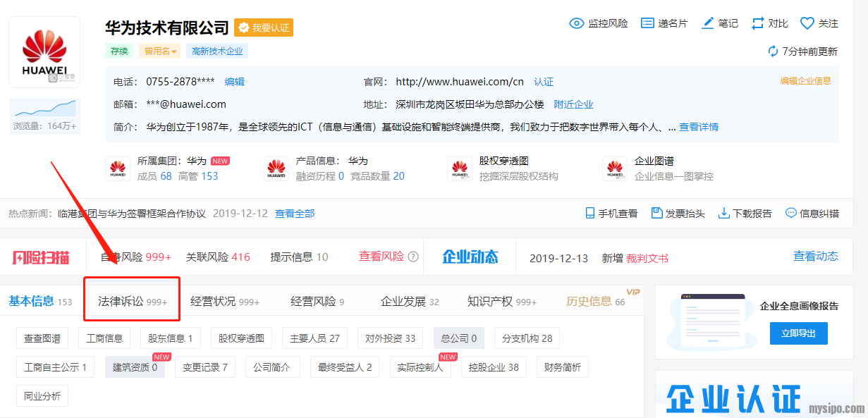Click the 我要认证 badge button
Screen dimensions: 868x418
tap(264, 27)
